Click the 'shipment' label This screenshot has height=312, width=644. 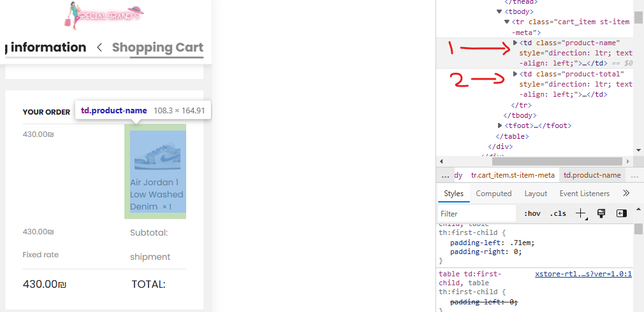click(x=150, y=257)
